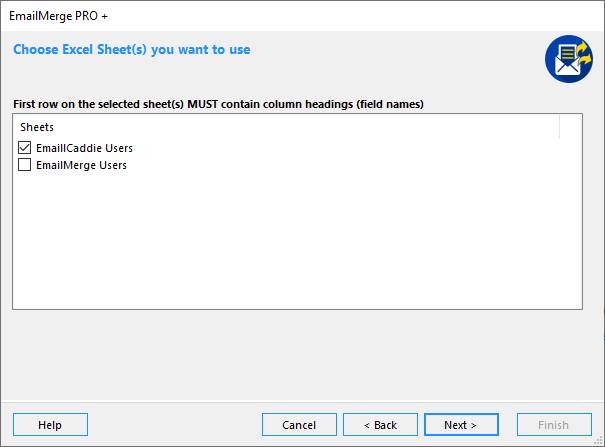The image size is (605, 447).
Task: Click the resize grip in window corner
Action: click(598, 440)
